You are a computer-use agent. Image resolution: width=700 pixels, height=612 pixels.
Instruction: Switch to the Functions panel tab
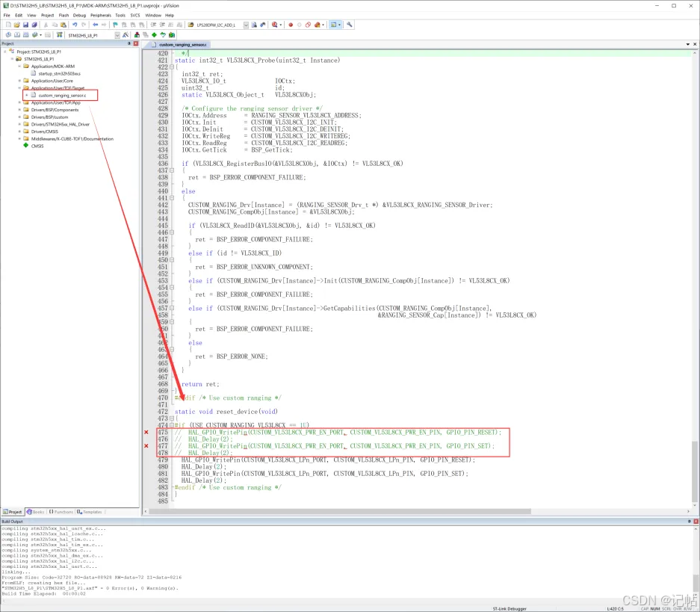click(61, 512)
